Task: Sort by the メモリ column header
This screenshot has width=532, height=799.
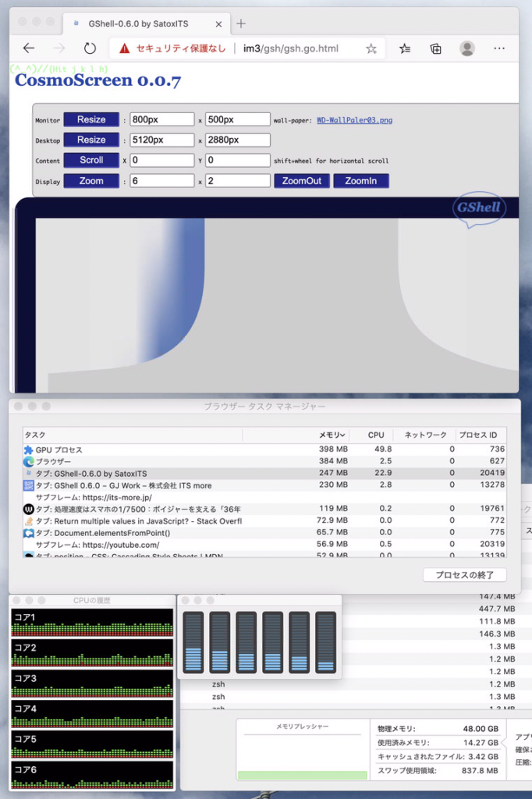Action: pos(332,435)
